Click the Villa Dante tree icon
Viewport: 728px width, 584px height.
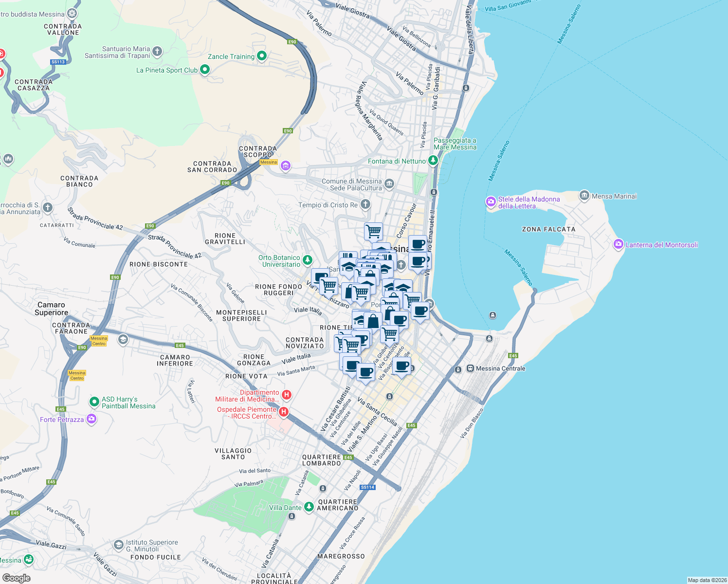pyautogui.click(x=309, y=507)
